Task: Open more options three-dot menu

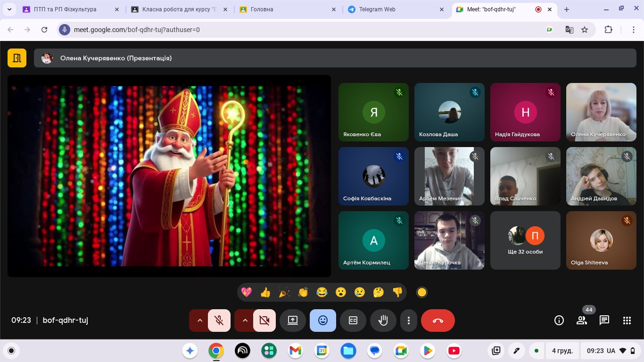Action: pos(408,321)
